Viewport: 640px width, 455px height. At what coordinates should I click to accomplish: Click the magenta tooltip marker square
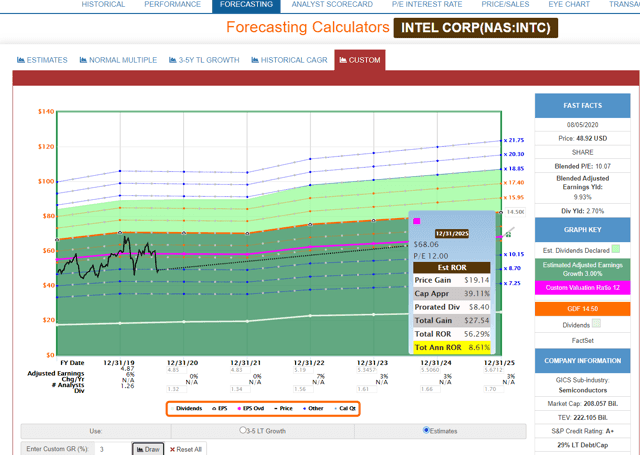pos(417,220)
